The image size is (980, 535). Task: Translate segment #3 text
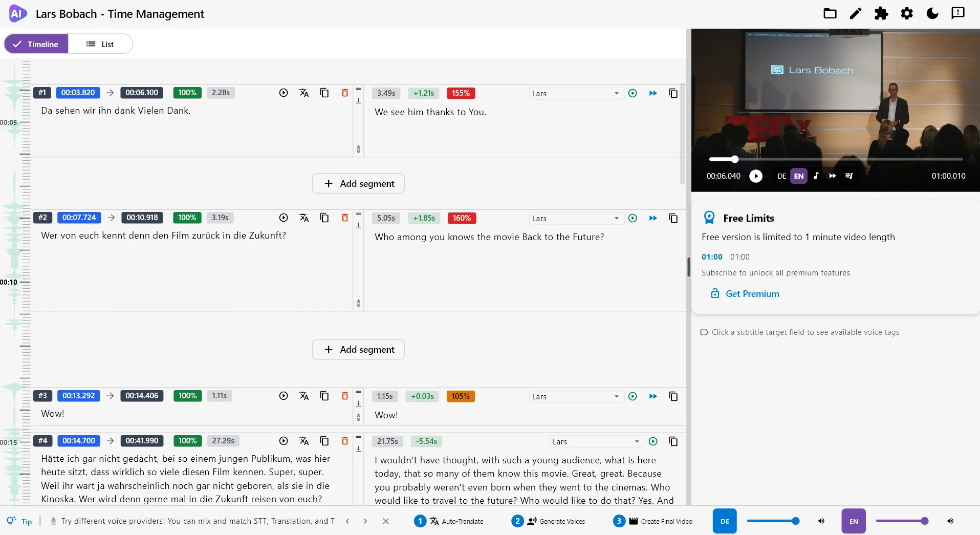[304, 396]
